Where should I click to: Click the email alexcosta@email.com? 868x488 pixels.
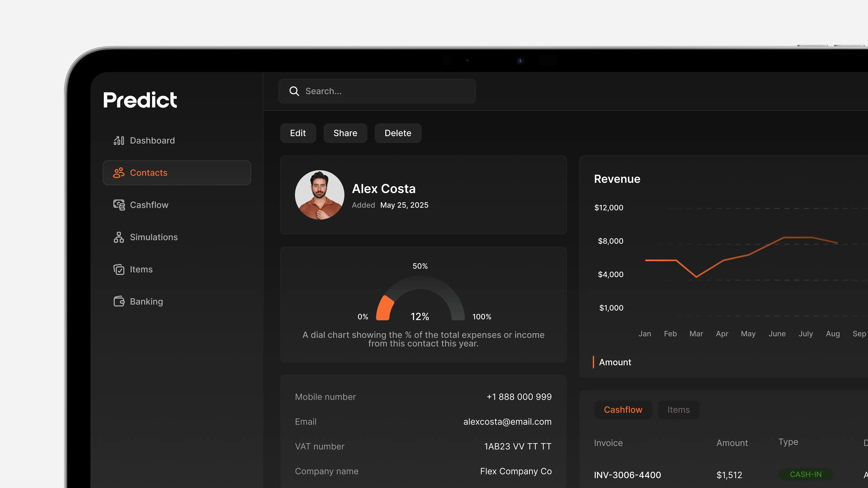[x=507, y=422]
